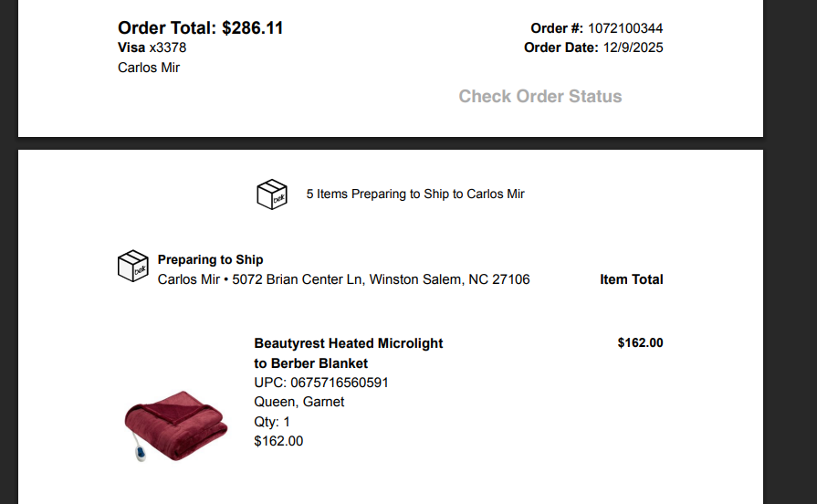Image resolution: width=817 pixels, height=504 pixels.
Task: Click the to Berber Blanket title line
Action: 310,363
